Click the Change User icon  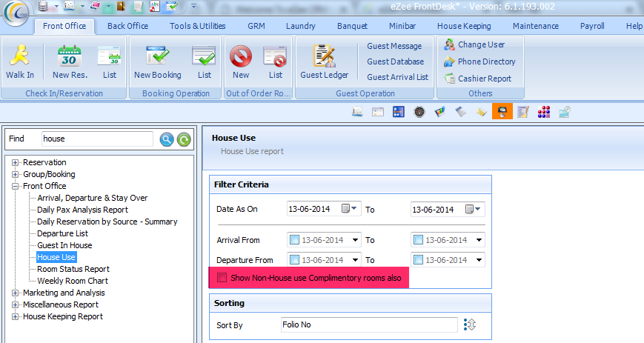449,44
